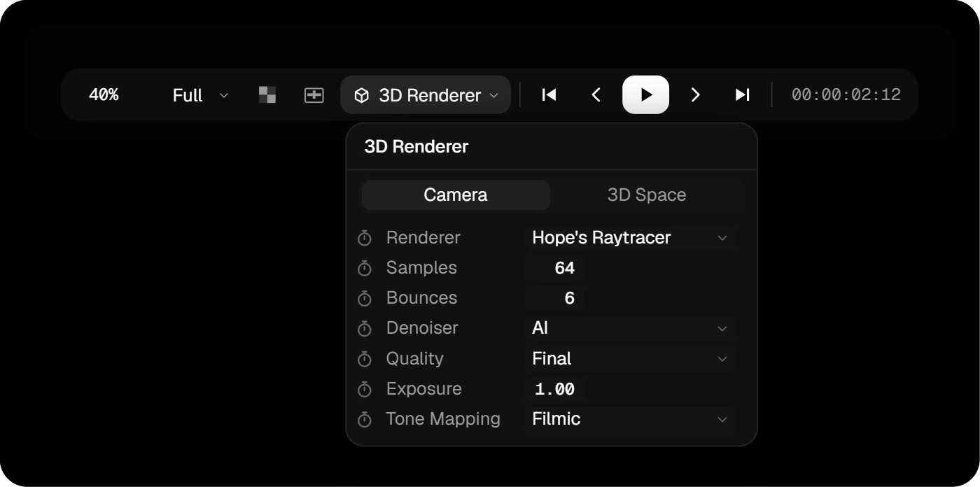Click the Bounces value 6 field
The image size is (980, 487).
[x=554, y=298]
